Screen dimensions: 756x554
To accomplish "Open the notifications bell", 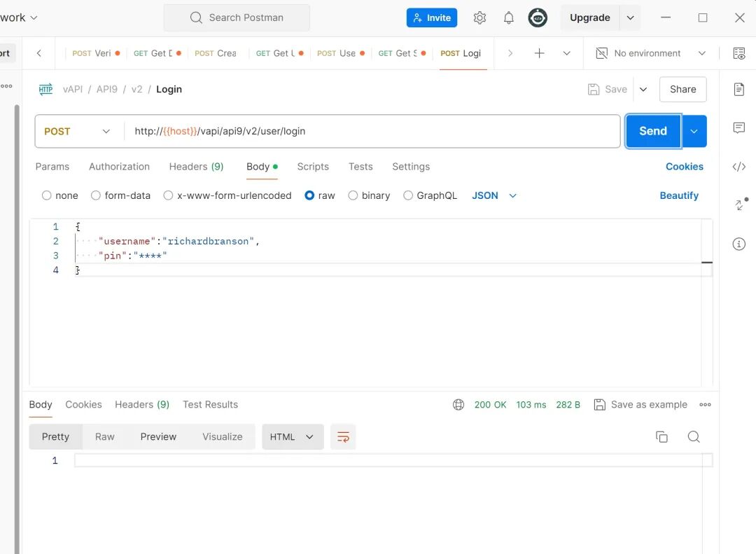I will pyautogui.click(x=509, y=18).
